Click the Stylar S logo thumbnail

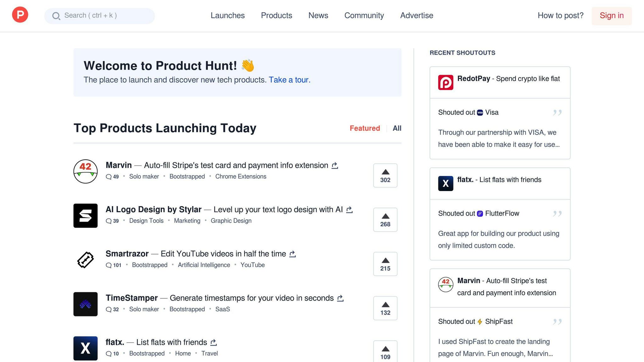point(86,216)
